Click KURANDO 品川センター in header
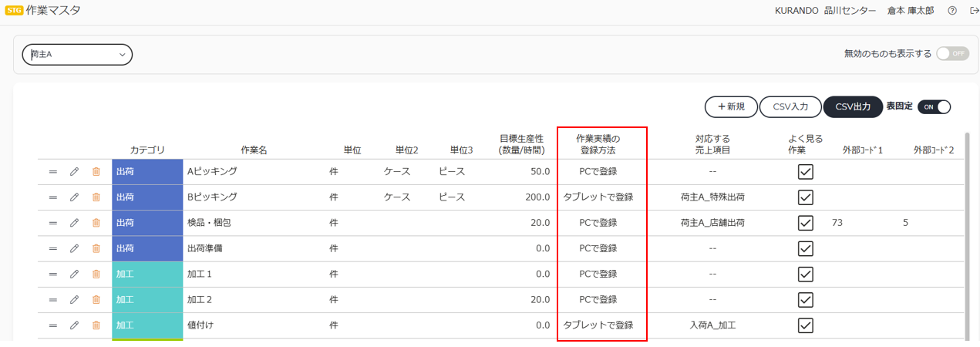 coord(825,11)
